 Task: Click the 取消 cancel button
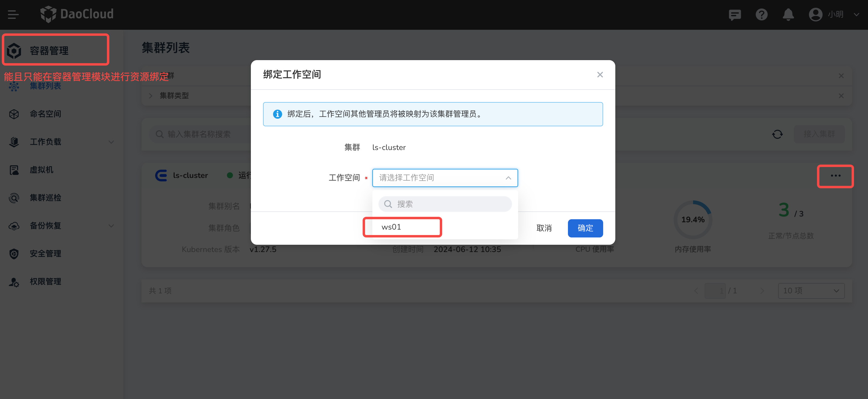(x=544, y=228)
